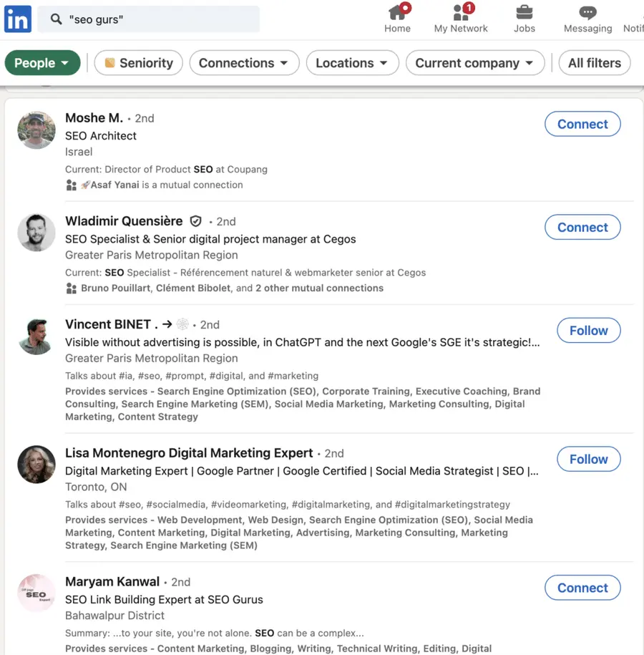Connect with Moshe M.
This screenshot has height=655, width=644.
coord(582,123)
